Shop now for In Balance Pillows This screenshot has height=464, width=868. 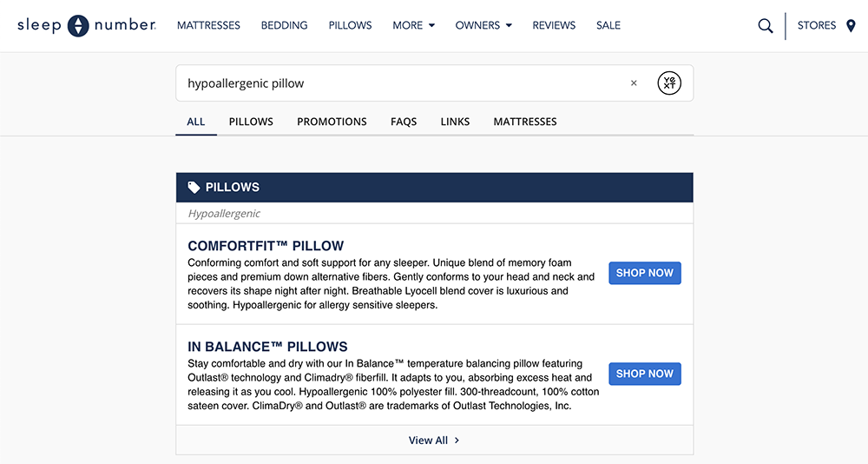pyautogui.click(x=644, y=374)
